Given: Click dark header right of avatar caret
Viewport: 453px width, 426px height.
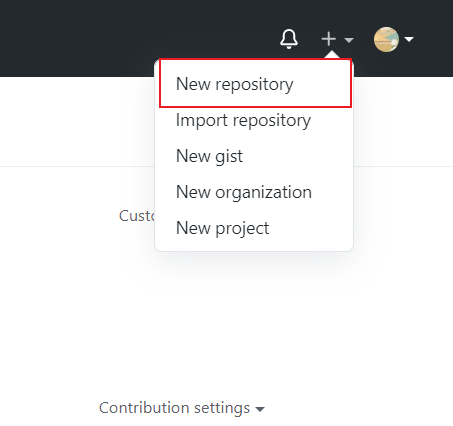Looking at the screenshot, I should tap(435, 39).
